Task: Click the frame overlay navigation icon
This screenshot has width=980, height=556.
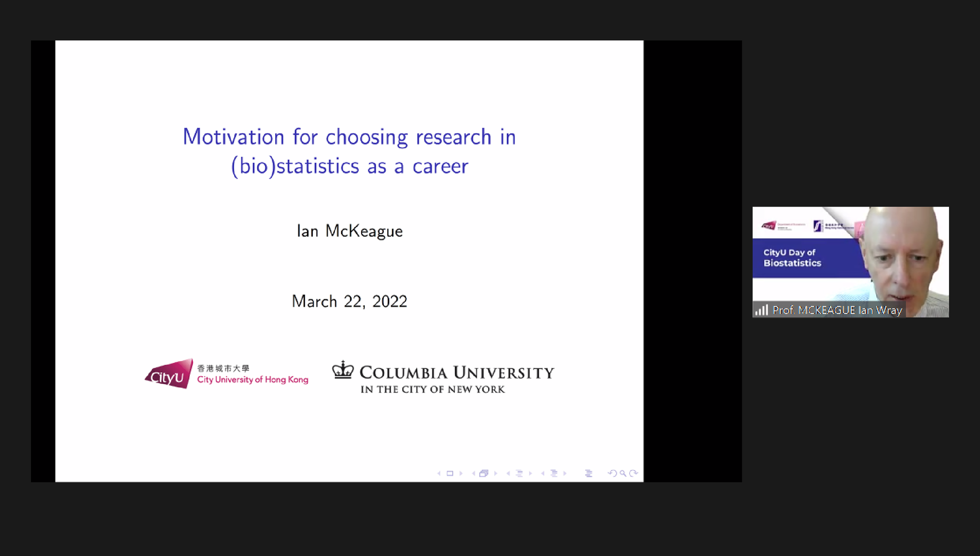Action: 484,473
